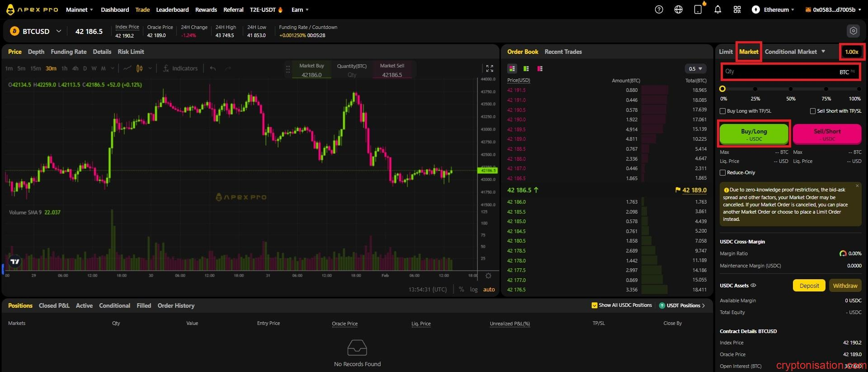Set quantity slider to 100%
868x372 pixels.
pos(859,89)
